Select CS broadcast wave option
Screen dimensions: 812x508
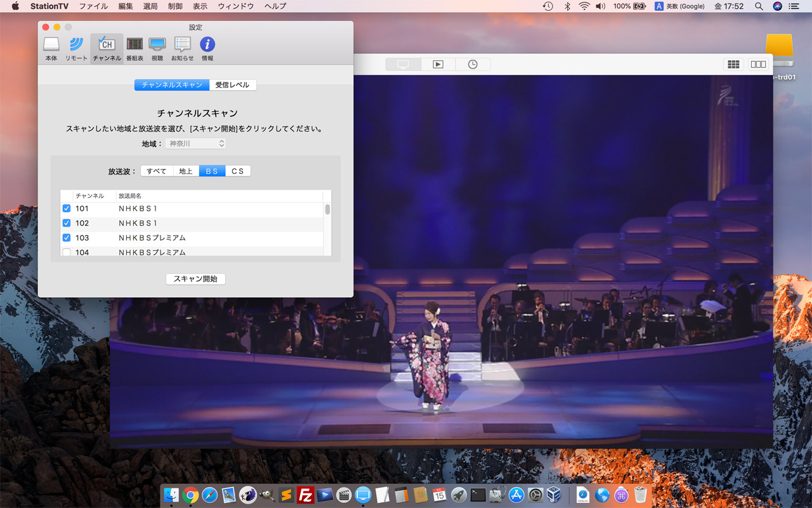pyautogui.click(x=238, y=171)
